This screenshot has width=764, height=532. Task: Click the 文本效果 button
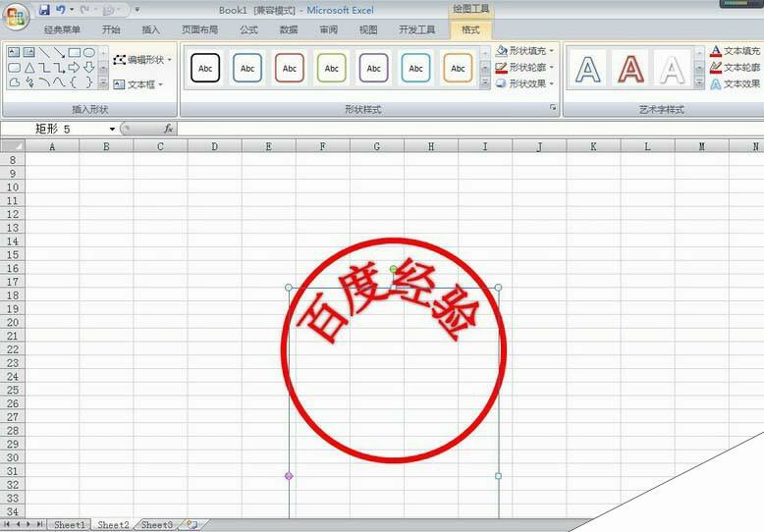pos(735,83)
